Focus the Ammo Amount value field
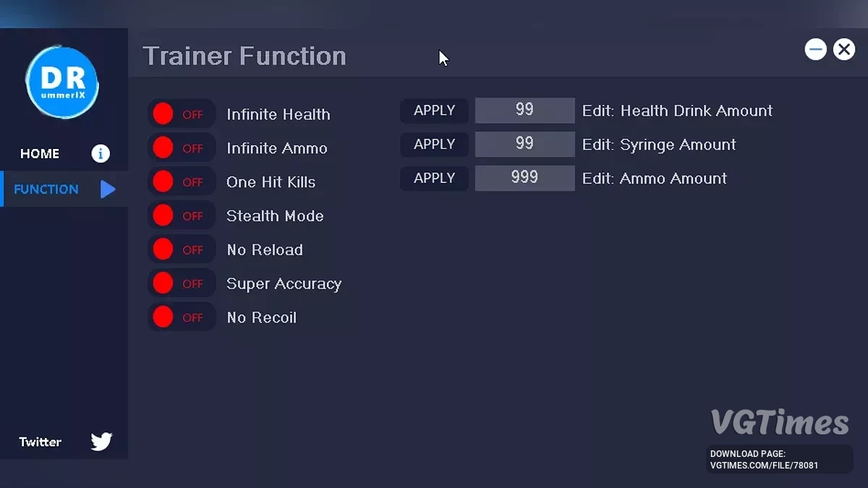The image size is (868, 488). (x=524, y=178)
